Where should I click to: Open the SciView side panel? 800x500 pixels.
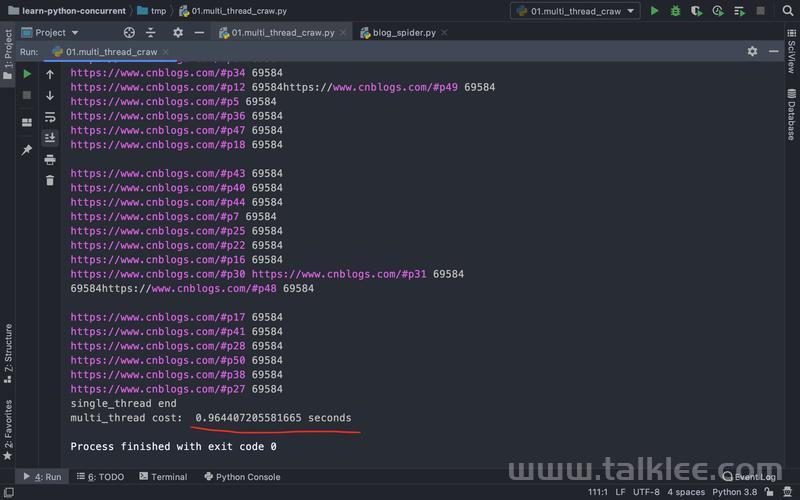(791, 51)
